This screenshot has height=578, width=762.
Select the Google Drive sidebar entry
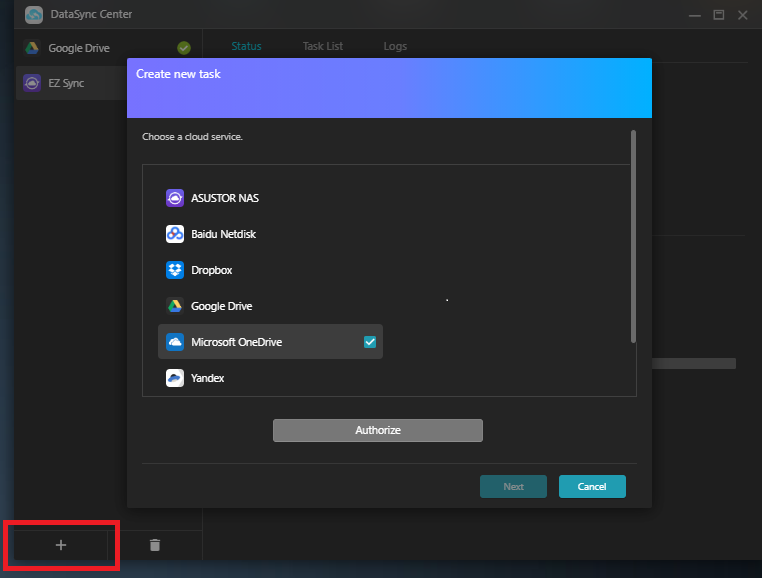tap(108, 48)
